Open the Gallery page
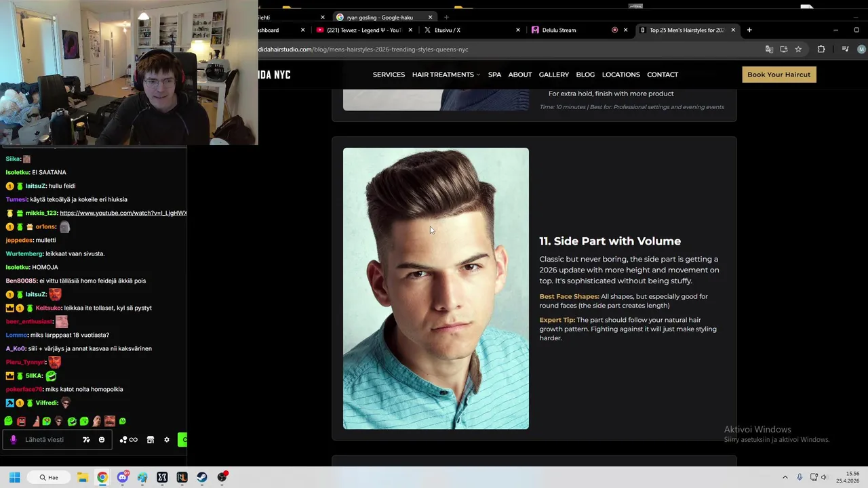Screen dimensions: 868x488 pyautogui.click(x=554, y=75)
